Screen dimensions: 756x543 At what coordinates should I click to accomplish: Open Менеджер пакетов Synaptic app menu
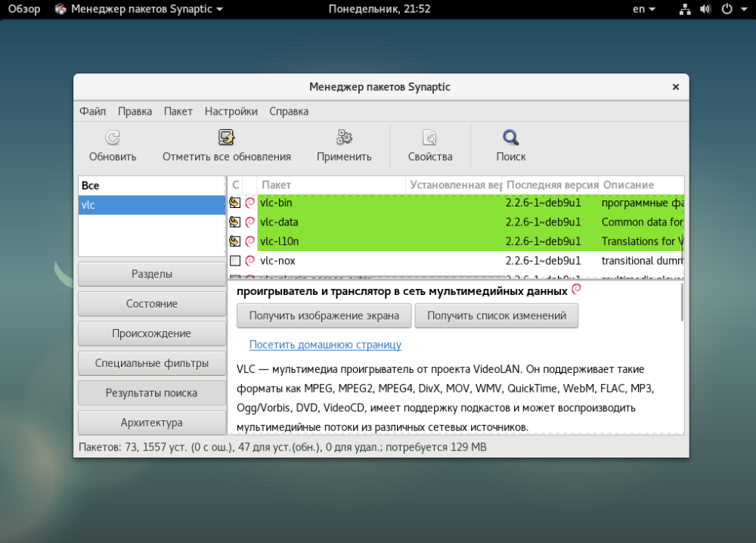139,9
